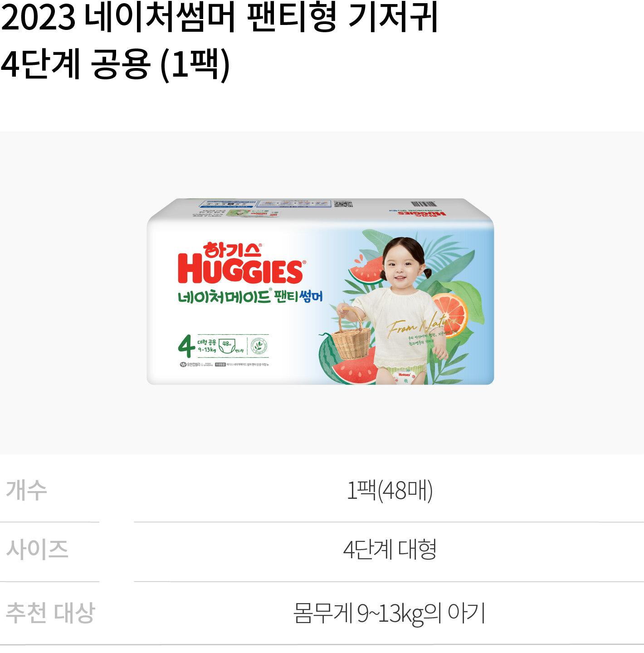Click the 개수 row label
This screenshot has width=644, height=653.
point(27,490)
